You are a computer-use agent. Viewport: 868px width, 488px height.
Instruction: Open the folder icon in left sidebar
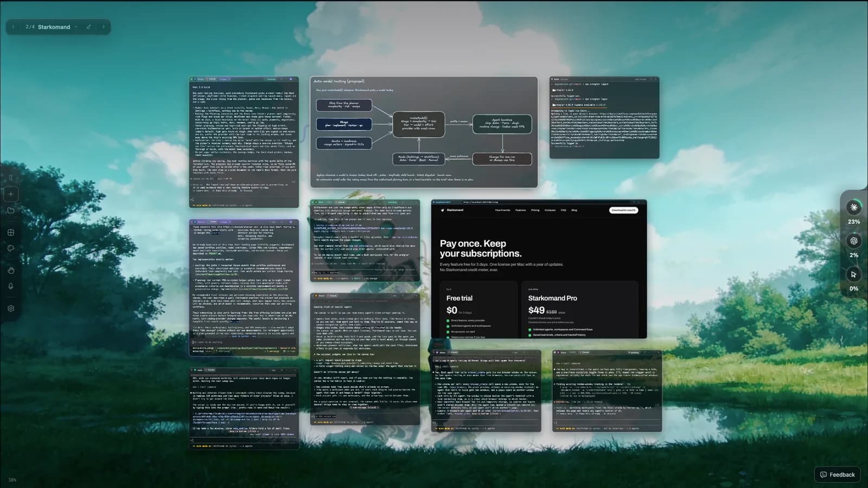pos(11,210)
